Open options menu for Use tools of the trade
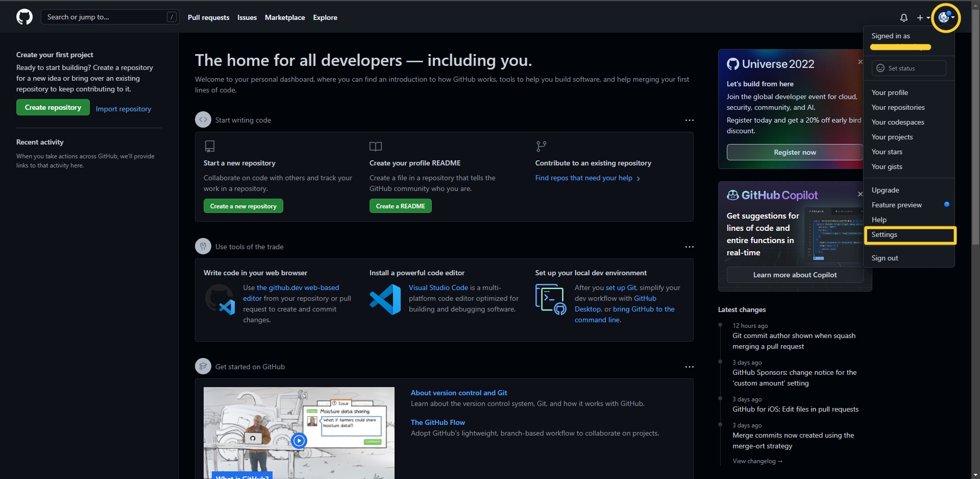This screenshot has height=479, width=980. (689, 247)
